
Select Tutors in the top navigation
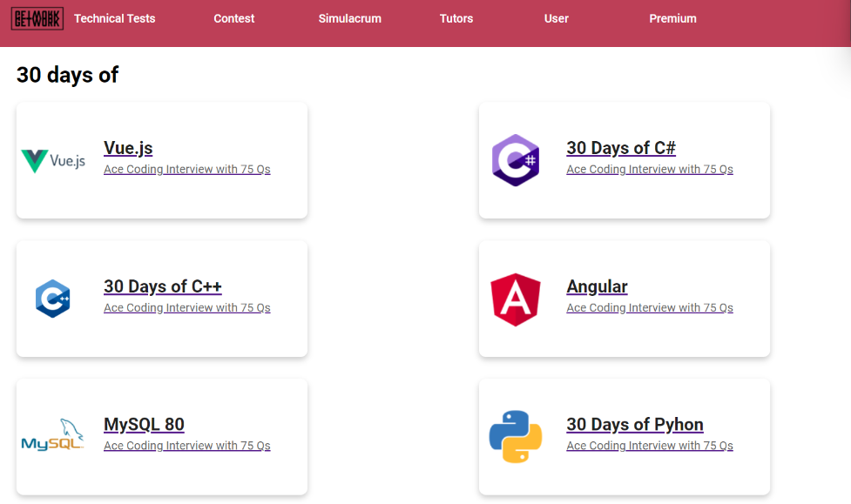(456, 18)
